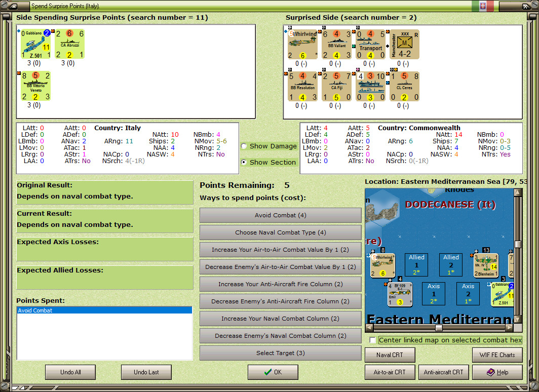
Task: Select the Gabbiano Z.501 aircraft counter
Action: 36,44
